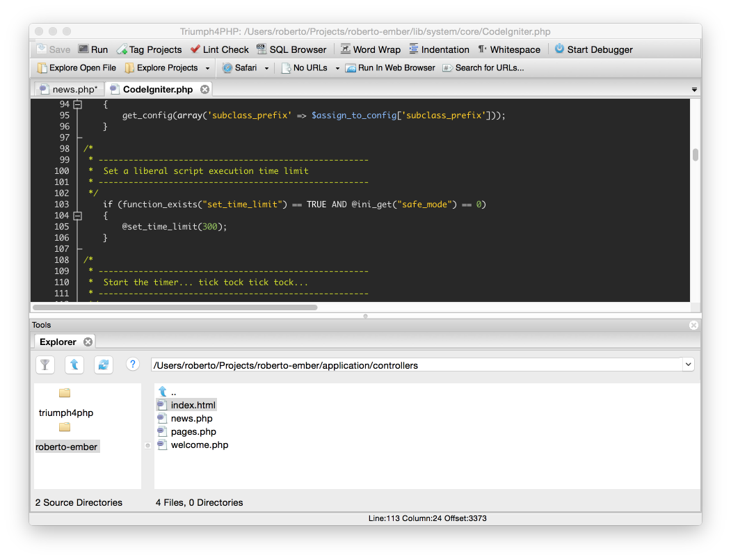Toggle Indentation guides

click(439, 49)
